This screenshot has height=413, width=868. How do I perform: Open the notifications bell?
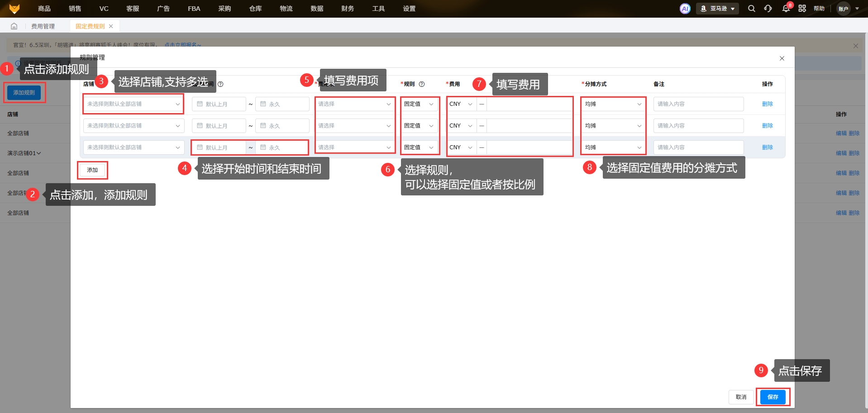click(x=786, y=9)
